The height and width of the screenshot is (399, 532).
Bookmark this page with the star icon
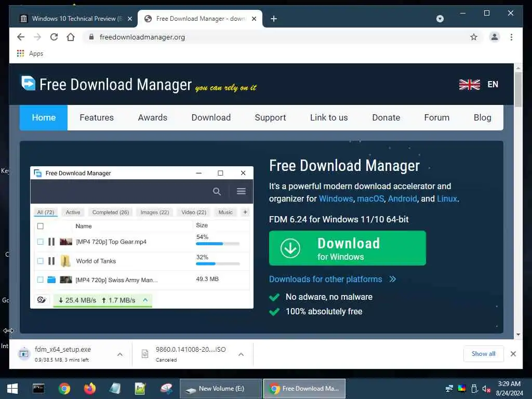click(x=474, y=37)
